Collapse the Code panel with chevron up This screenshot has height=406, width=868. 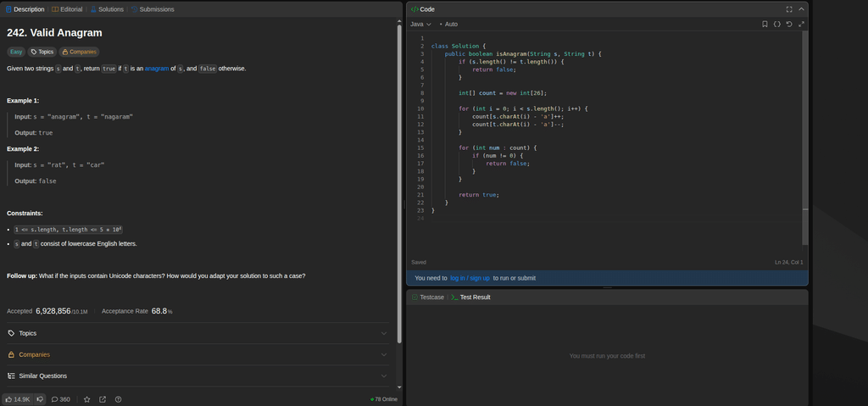(801, 9)
